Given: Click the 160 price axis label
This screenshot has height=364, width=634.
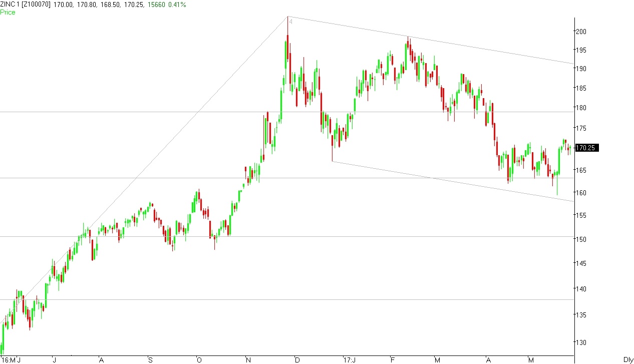Looking at the screenshot, I should [x=581, y=193].
